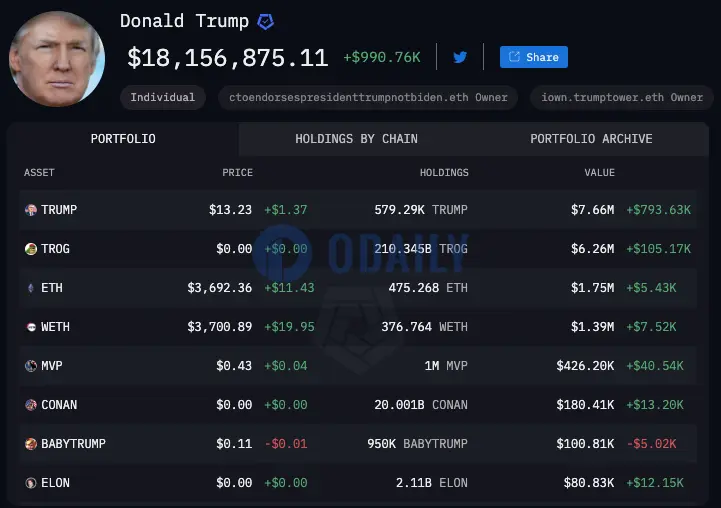Click BABYTRUMP value $100.81K
Screen dimensions: 721x508
tap(585, 444)
